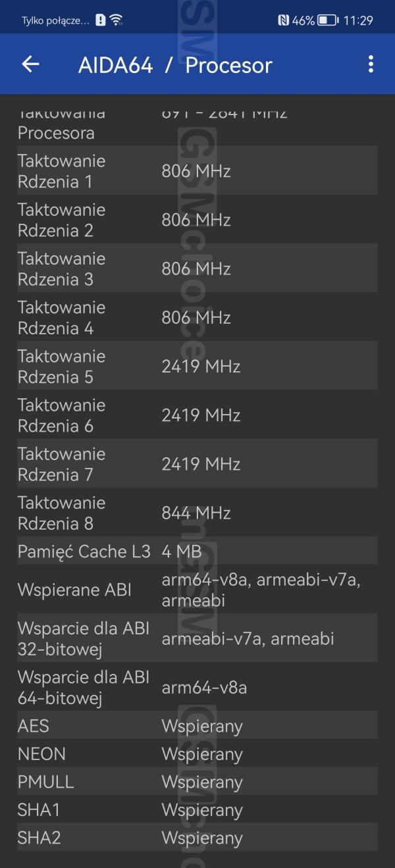Tap the NFC status icon
This screenshot has height=868, width=395.
[x=284, y=20]
